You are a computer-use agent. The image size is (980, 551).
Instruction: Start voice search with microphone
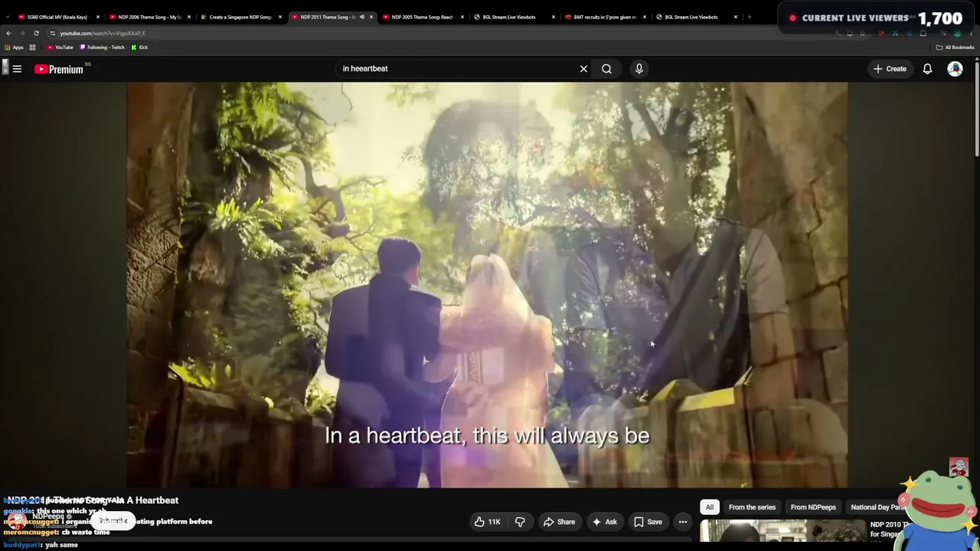[x=639, y=69]
